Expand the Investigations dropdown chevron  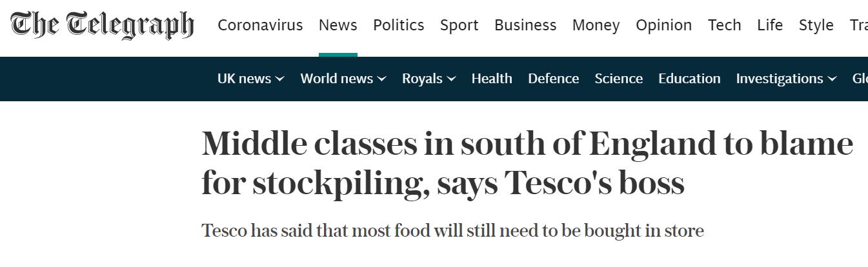[x=832, y=79]
